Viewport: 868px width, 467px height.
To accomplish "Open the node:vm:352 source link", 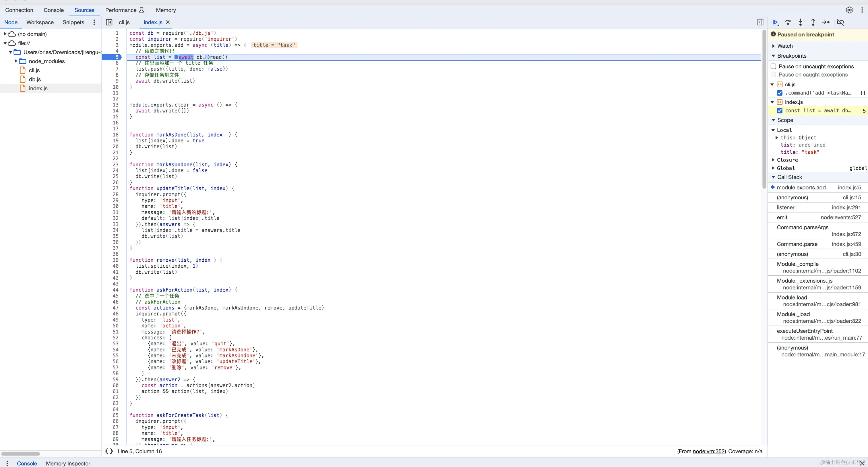I will click(709, 451).
